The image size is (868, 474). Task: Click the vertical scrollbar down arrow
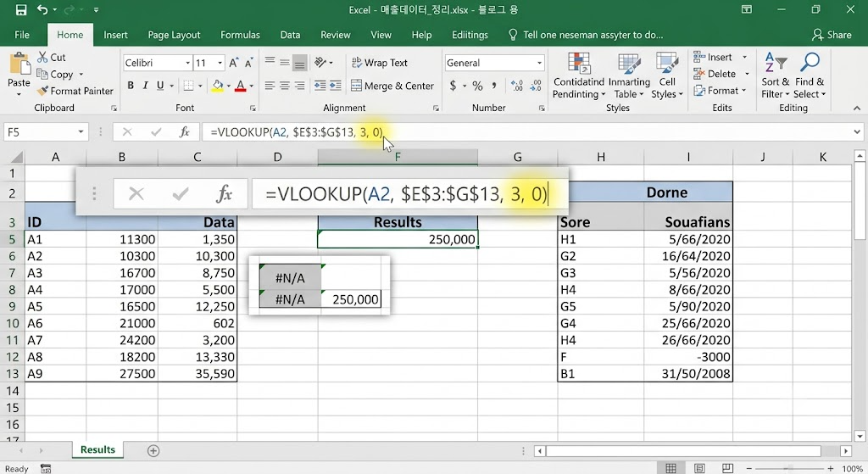pyautogui.click(x=859, y=436)
